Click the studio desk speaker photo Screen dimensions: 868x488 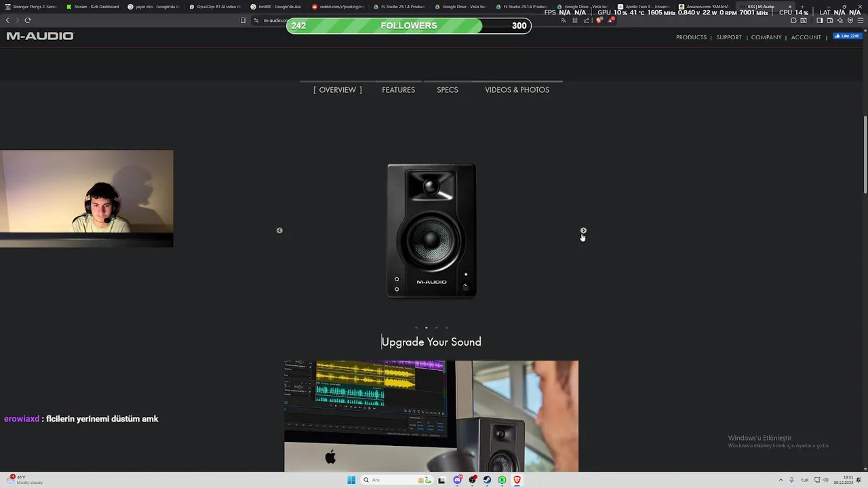point(431,416)
